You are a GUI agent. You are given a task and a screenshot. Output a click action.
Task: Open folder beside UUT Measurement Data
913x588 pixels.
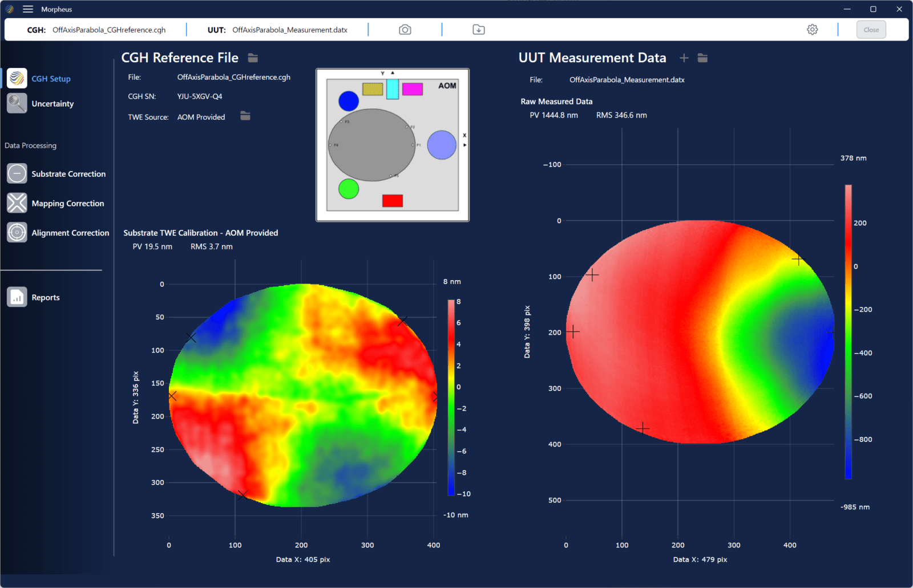click(702, 58)
